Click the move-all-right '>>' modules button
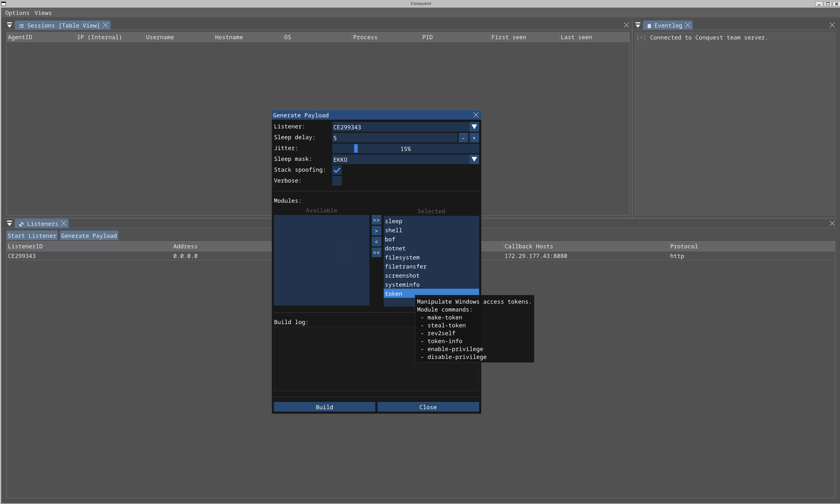Image resolution: width=840 pixels, height=504 pixels. coord(376,220)
